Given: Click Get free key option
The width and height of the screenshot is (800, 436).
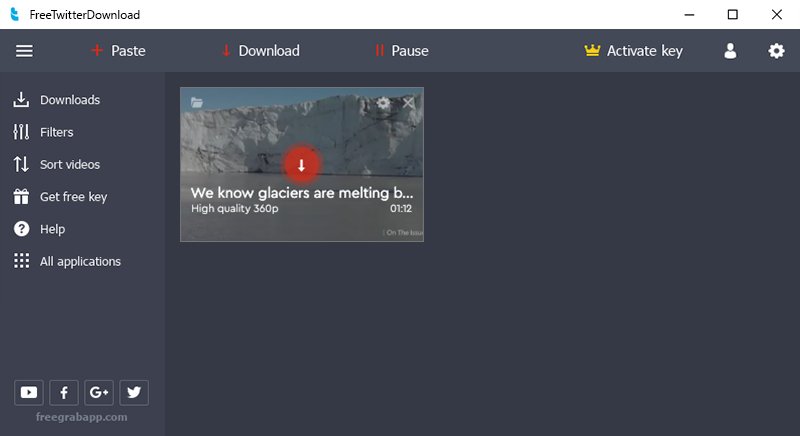Looking at the screenshot, I should pos(60,196).
